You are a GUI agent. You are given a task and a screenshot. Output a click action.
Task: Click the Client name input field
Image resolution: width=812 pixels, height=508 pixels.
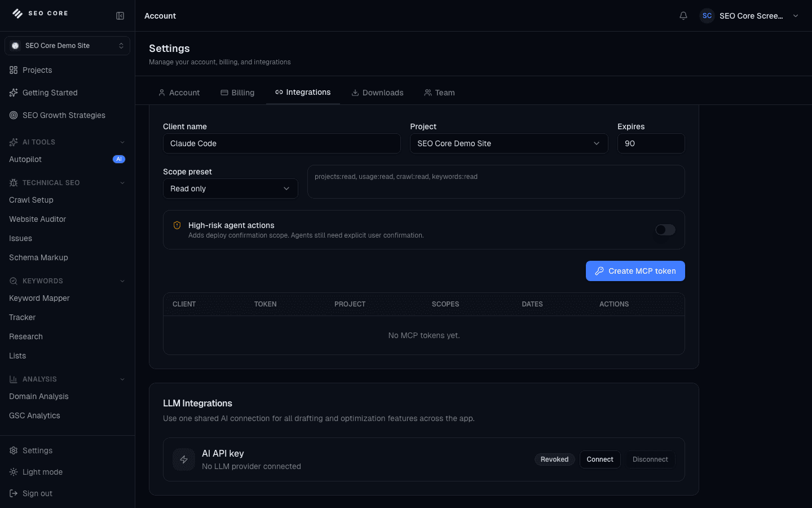click(282, 143)
